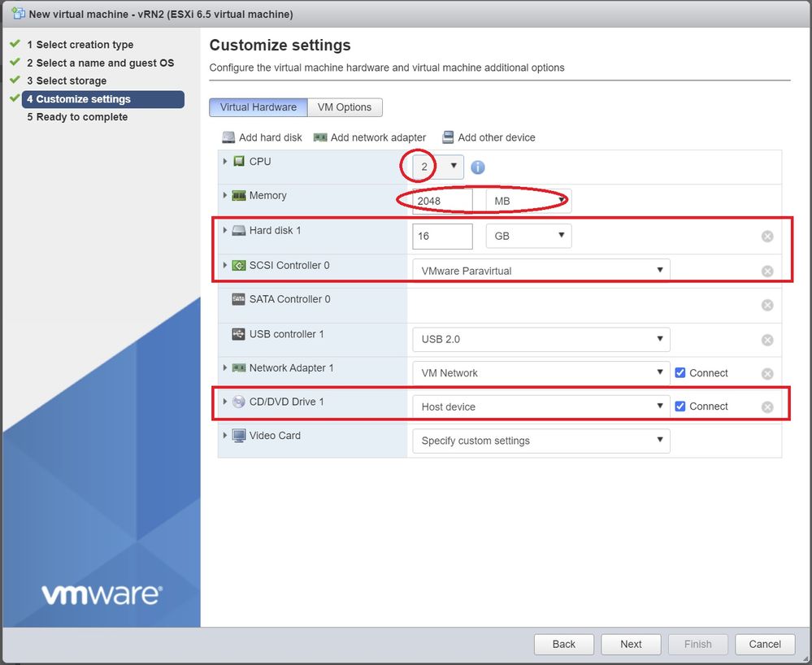Click the Next button

[631, 644]
